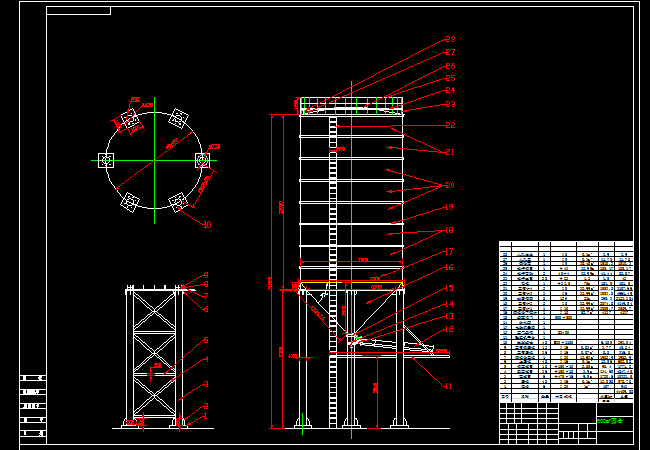This screenshot has height=450, width=650.
Task: Select part callout number 12
Action: point(450,329)
